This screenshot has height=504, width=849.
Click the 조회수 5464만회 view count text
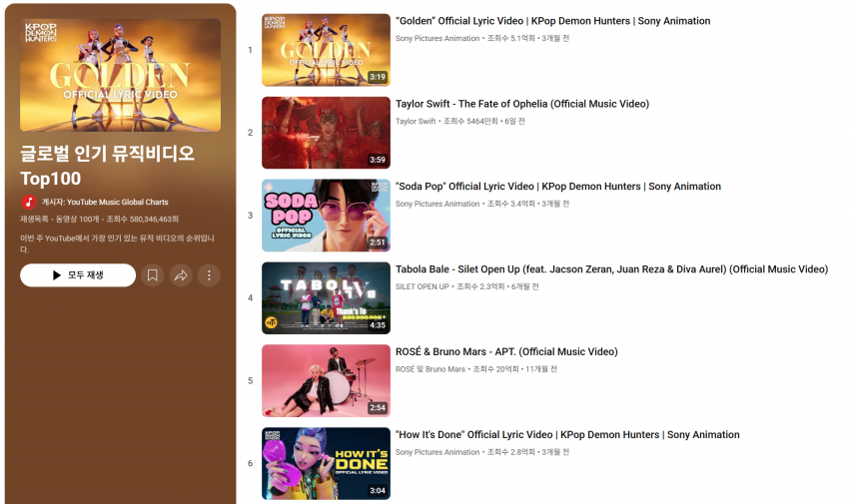pyautogui.click(x=470, y=121)
